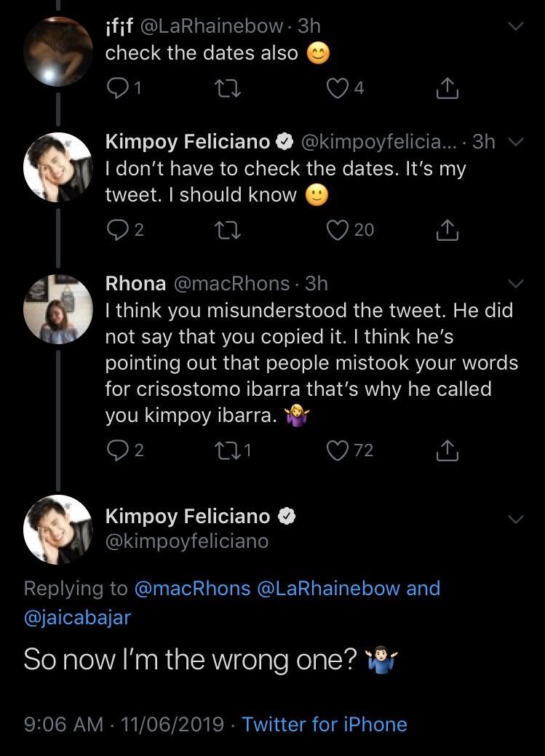Reply to LaRhainebow's check the dates tweet
This screenshot has height=756, width=545.
[116, 88]
